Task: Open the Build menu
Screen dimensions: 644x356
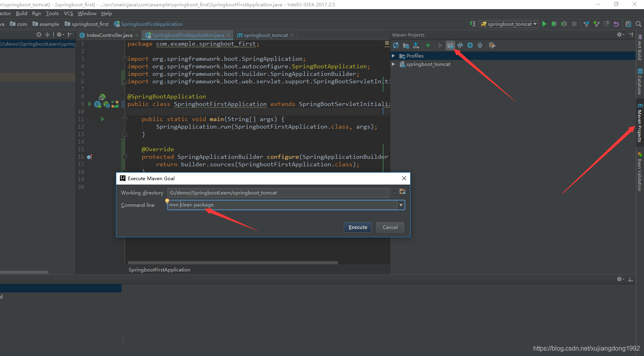Action: point(21,13)
